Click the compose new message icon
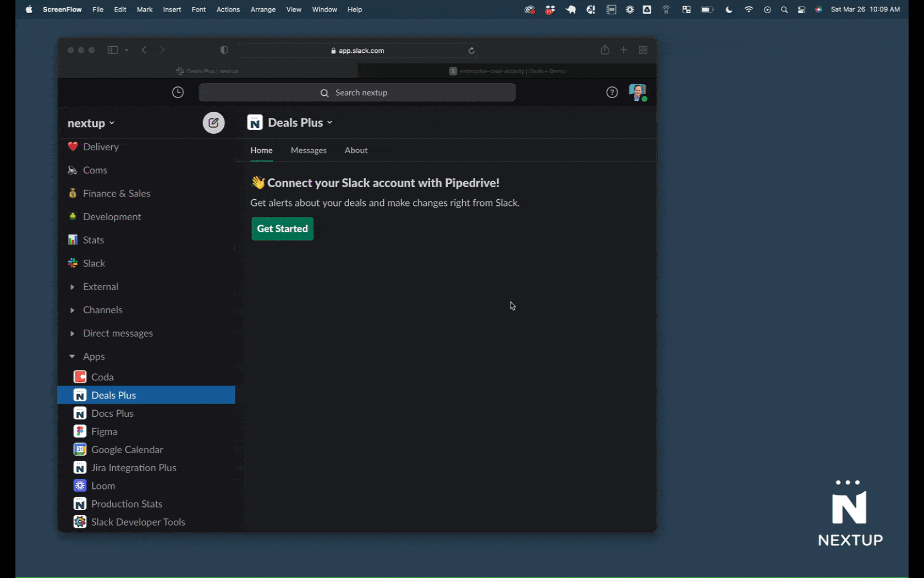The image size is (924, 578). (213, 123)
